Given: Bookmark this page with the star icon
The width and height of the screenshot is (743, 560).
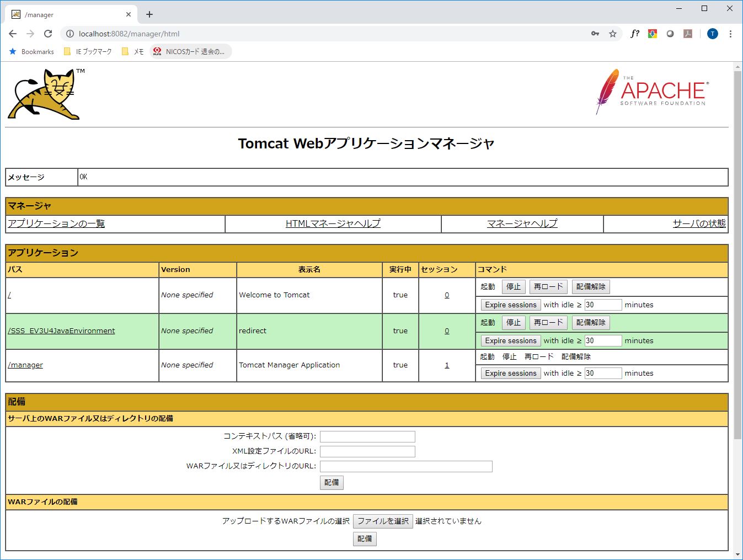Looking at the screenshot, I should (x=613, y=34).
